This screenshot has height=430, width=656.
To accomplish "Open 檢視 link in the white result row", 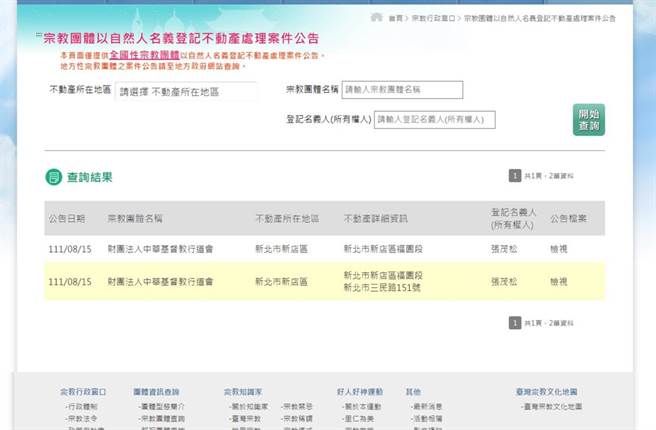I will (559, 249).
